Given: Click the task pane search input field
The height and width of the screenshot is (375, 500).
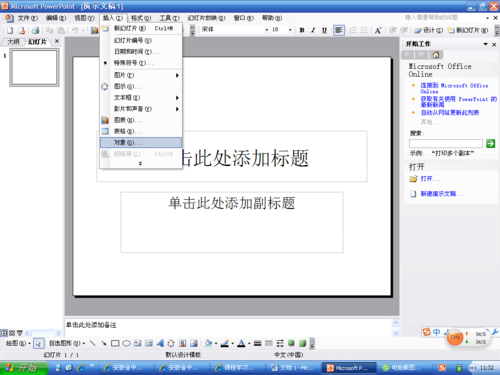Looking at the screenshot, I should [x=446, y=144].
